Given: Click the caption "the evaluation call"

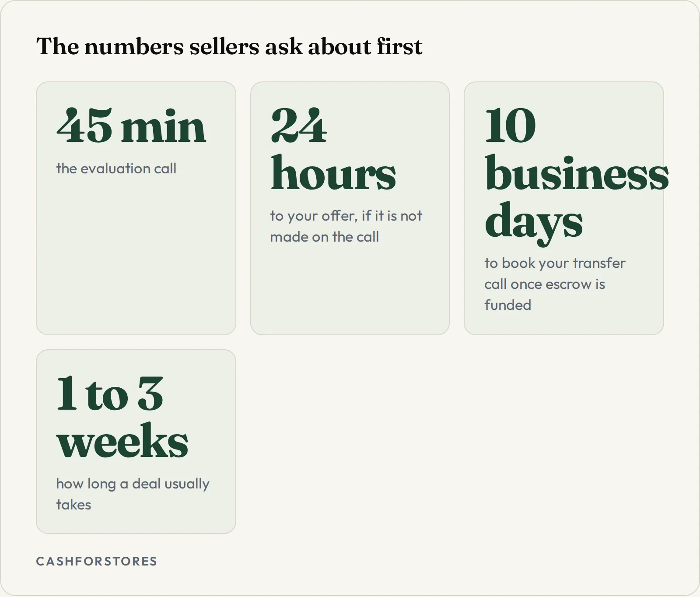Looking at the screenshot, I should coord(116,169).
